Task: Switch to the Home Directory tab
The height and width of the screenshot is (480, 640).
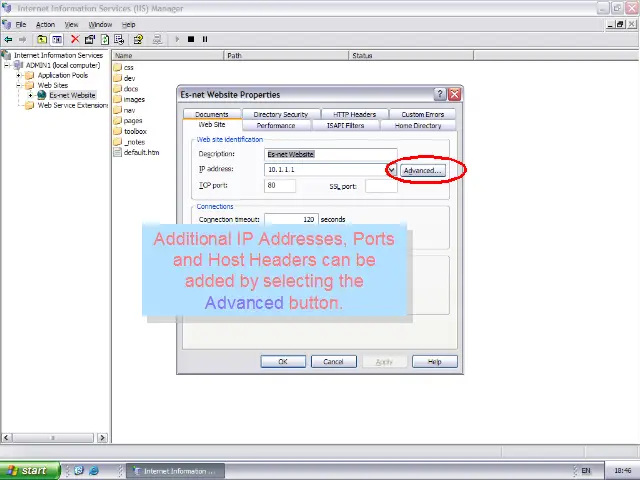Action: pos(418,125)
